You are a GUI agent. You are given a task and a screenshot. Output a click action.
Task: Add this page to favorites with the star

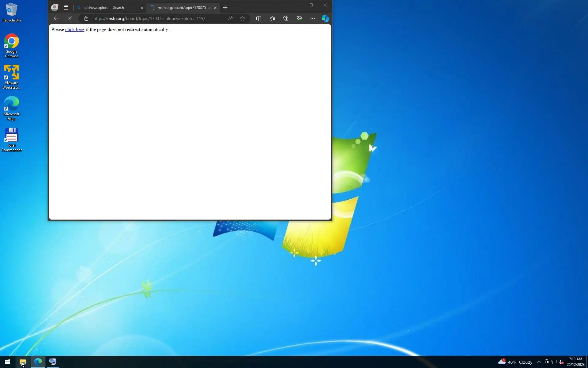(243, 18)
